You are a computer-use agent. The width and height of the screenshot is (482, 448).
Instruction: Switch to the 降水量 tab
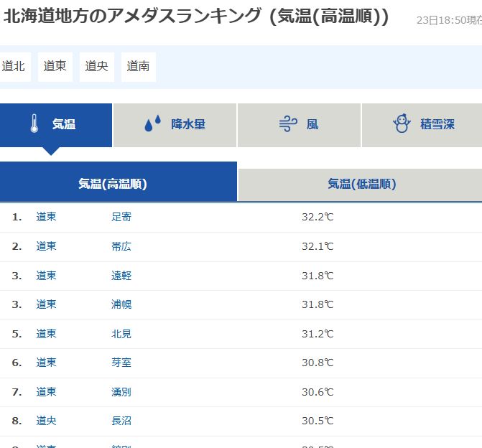[x=175, y=125]
